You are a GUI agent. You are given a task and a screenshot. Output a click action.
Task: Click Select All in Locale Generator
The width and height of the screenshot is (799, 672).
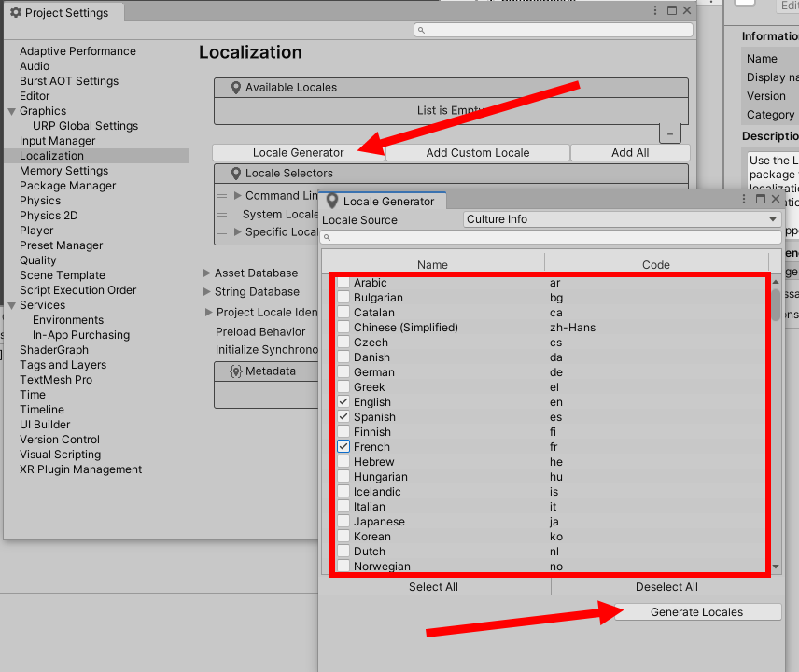[x=433, y=587]
